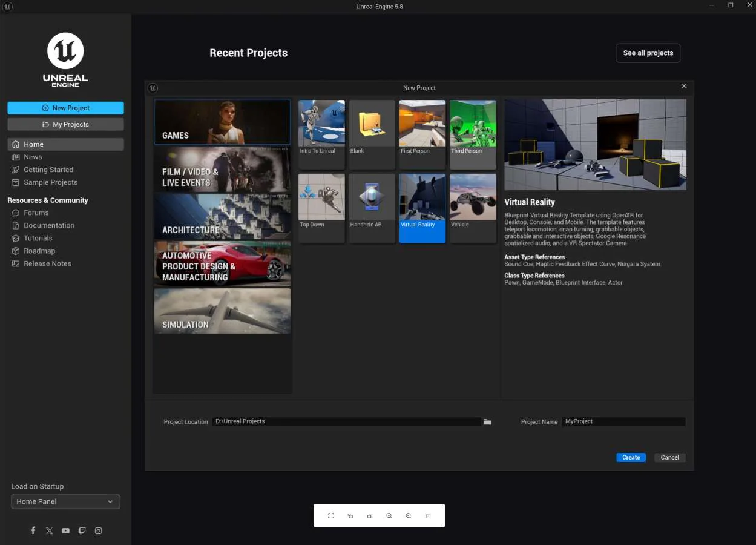Click the My Projects folder icon
This screenshot has width=756, height=545.
tap(46, 124)
